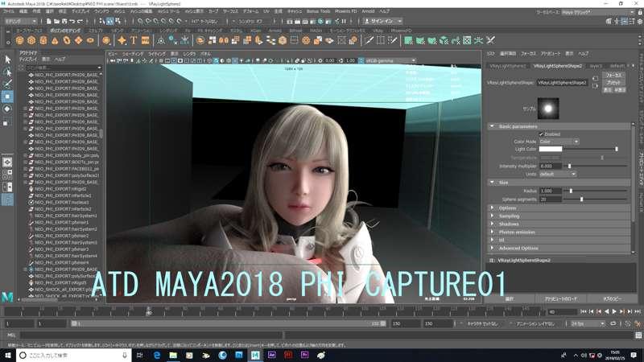The width and height of the screenshot is (644, 362).
Task: Uncheck the Enabled checkbox
Action: tap(541, 134)
